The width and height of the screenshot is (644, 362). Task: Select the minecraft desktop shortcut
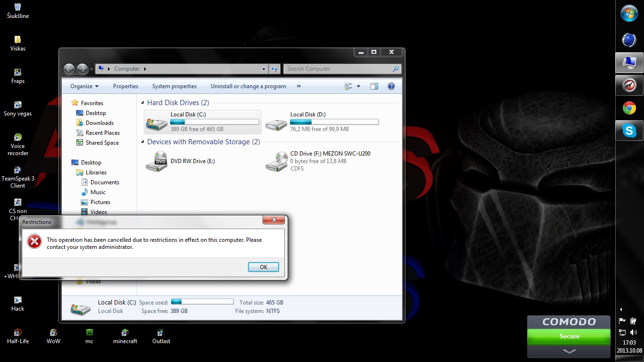125,336
